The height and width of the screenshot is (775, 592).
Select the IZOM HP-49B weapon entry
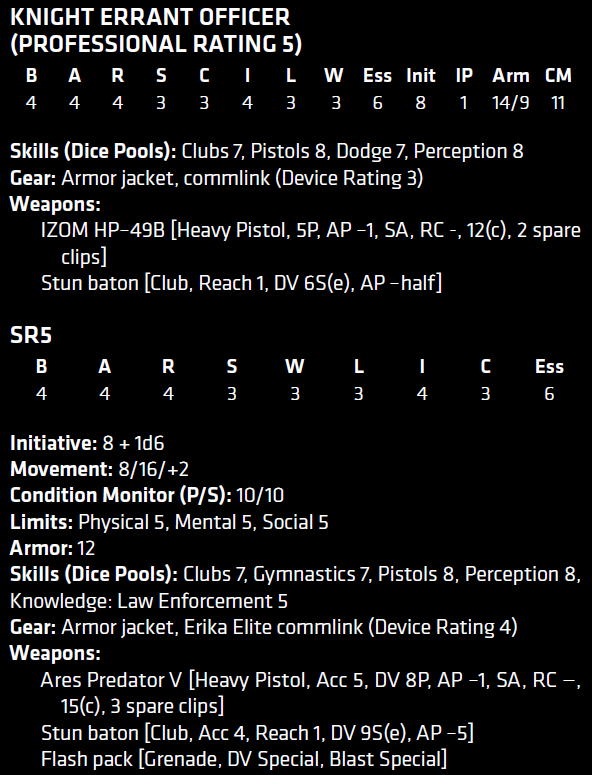311,244
